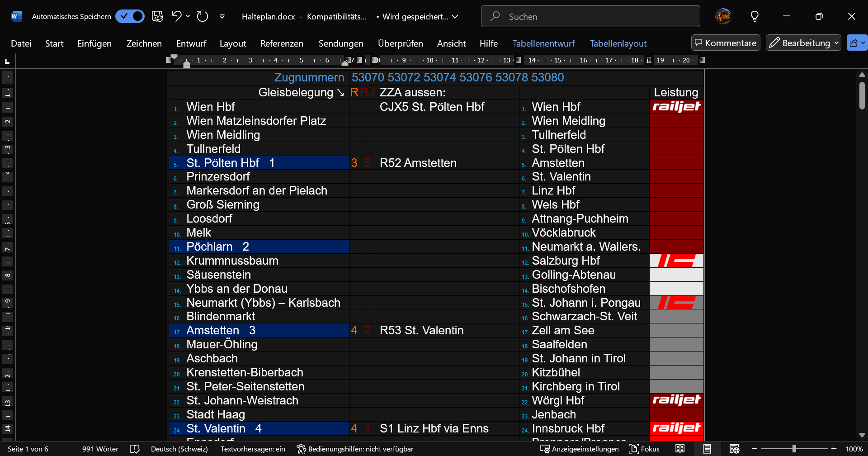This screenshot has width=868, height=456.
Task: Open the Quick Access Toolbar customize menu
Action: [x=222, y=17]
